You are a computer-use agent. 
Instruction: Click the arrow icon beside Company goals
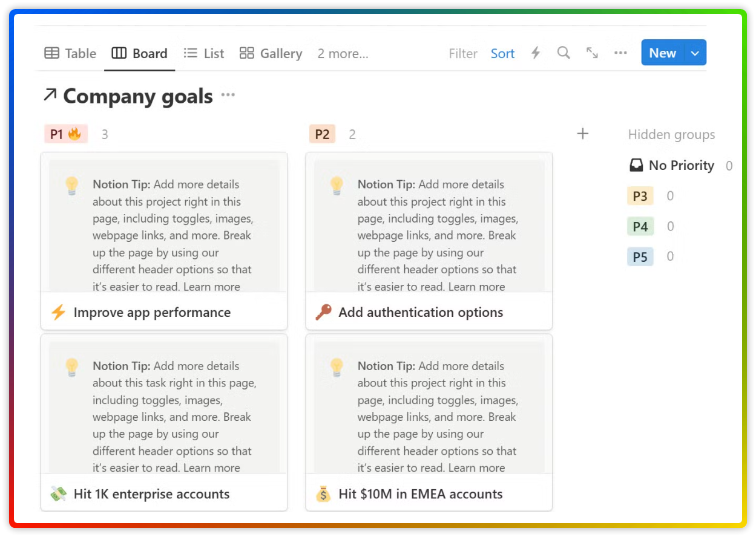click(x=50, y=95)
